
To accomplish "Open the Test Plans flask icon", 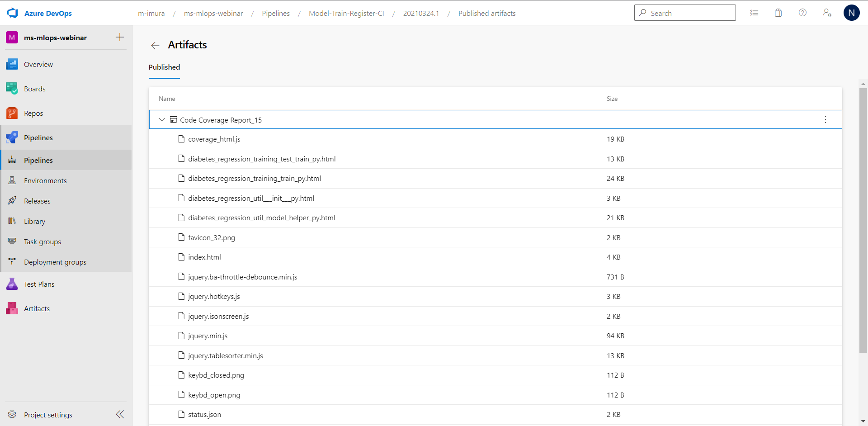I will (12, 284).
